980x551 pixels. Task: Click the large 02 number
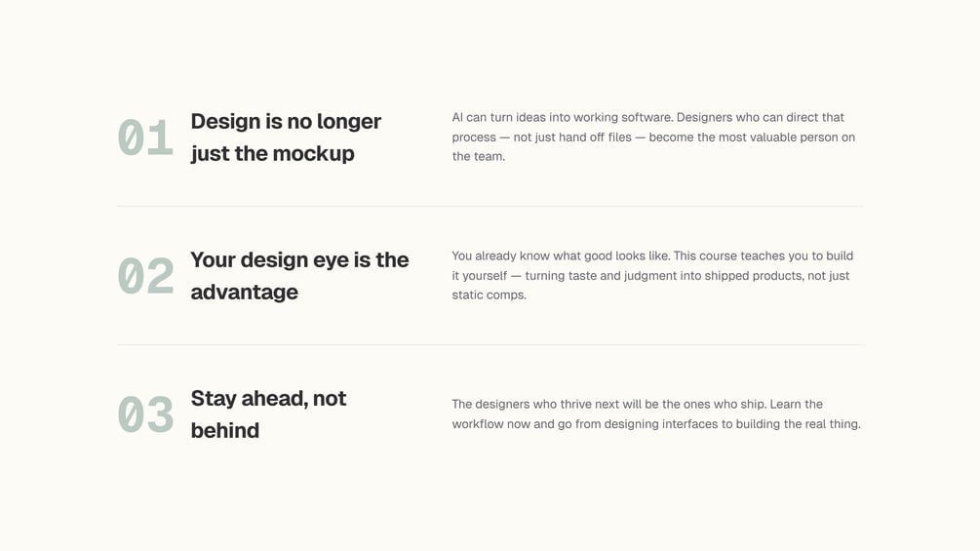tap(145, 276)
